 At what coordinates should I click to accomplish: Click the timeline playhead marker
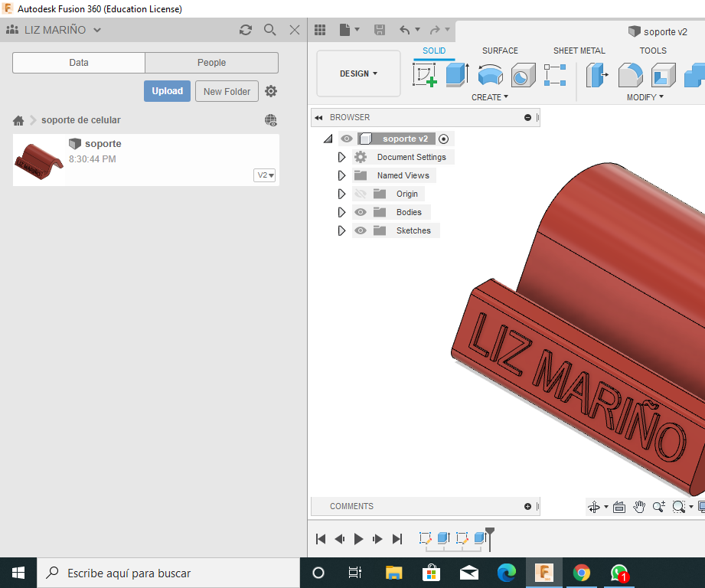point(490,532)
